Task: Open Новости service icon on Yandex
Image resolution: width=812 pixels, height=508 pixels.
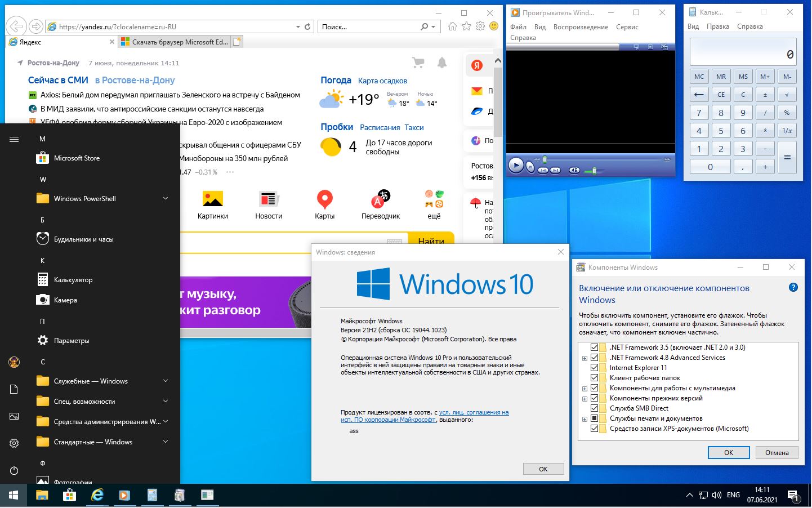Action: coord(269,205)
